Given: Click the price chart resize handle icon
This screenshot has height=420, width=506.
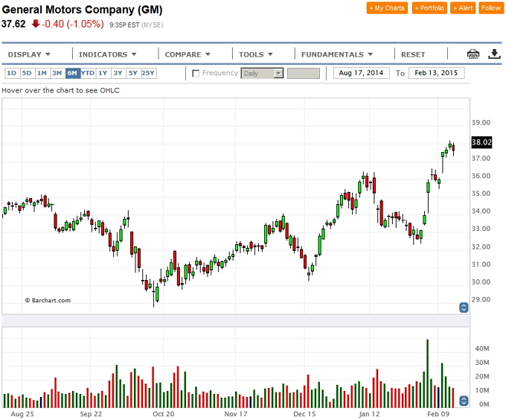Looking at the screenshot, I should click(x=464, y=308).
